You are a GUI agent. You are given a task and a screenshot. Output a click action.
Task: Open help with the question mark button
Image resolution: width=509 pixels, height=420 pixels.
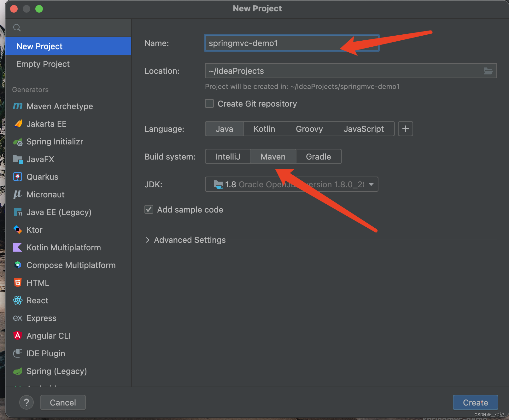click(26, 403)
